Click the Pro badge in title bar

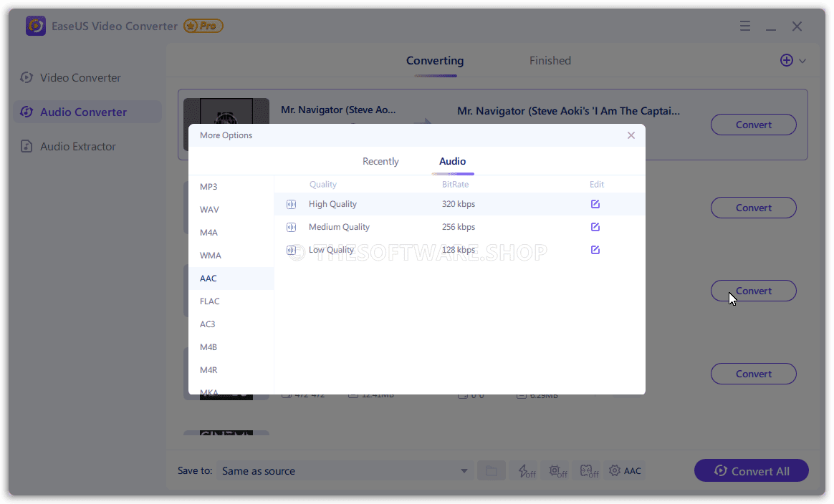pyautogui.click(x=203, y=26)
